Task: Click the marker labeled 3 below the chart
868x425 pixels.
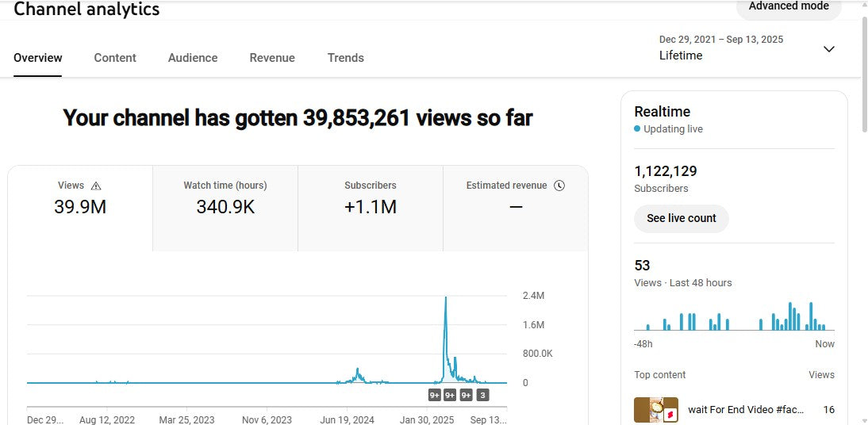Action: [x=482, y=395]
